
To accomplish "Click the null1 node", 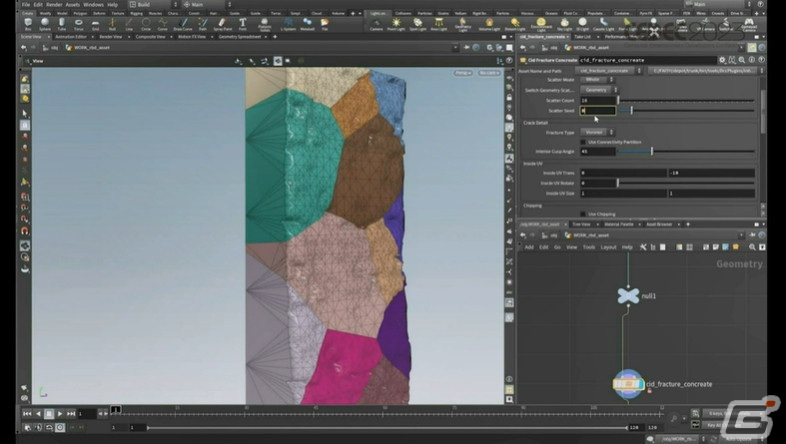I will pyautogui.click(x=628, y=296).
